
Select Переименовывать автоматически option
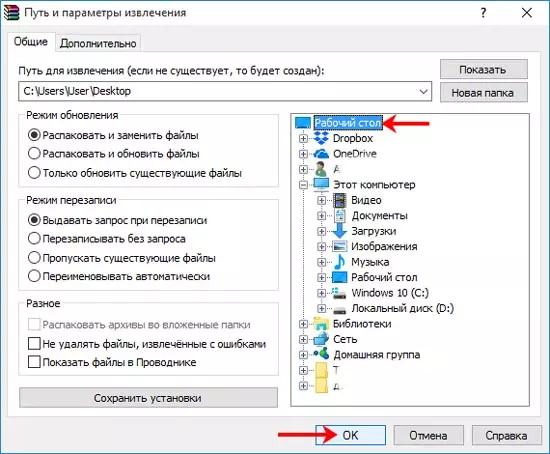coord(119,276)
